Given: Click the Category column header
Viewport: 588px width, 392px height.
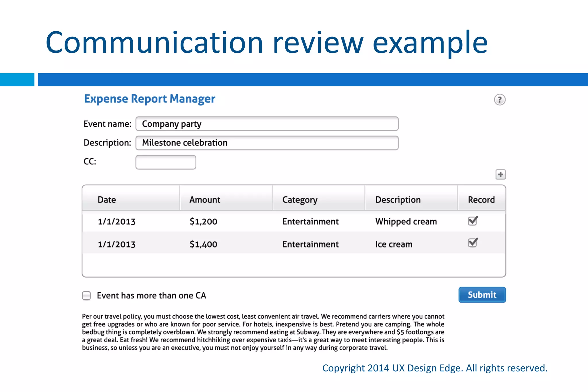Looking at the screenshot, I should point(300,200).
